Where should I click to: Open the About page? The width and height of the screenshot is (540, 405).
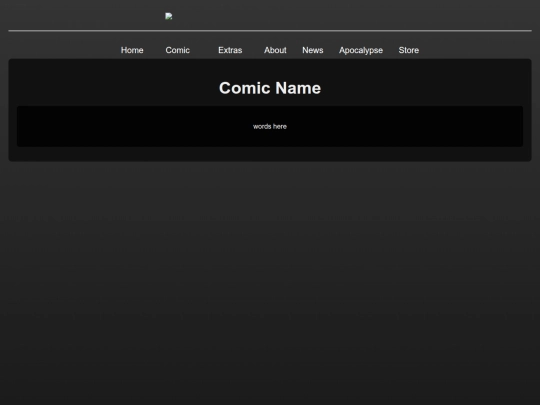[x=275, y=50]
